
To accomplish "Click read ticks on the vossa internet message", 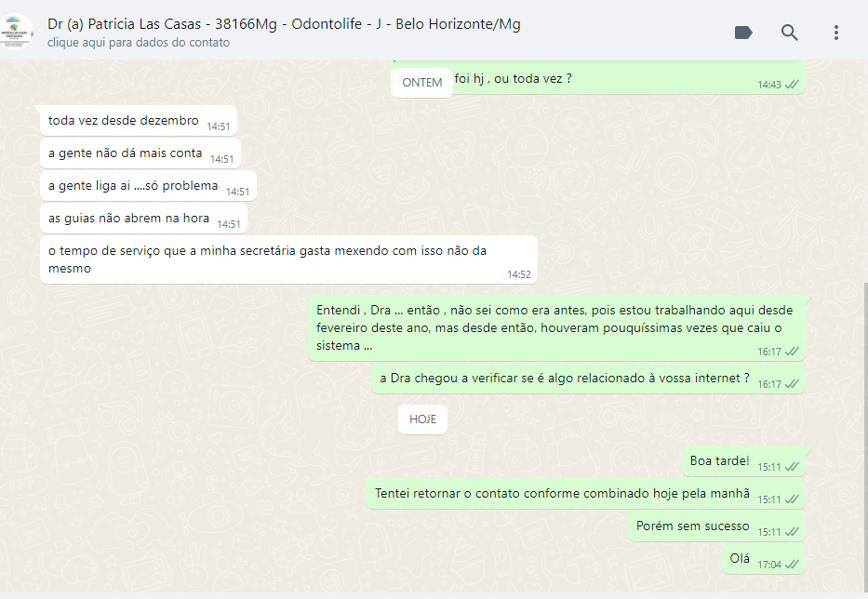I will pyautogui.click(x=792, y=383).
